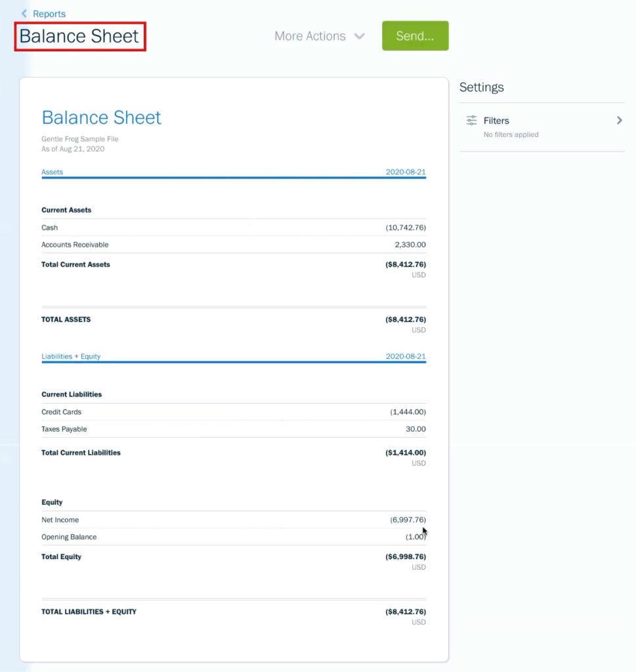Click the Balance Sheet report title
The width and height of the screenshot is (636, 672).
[79, 36]
